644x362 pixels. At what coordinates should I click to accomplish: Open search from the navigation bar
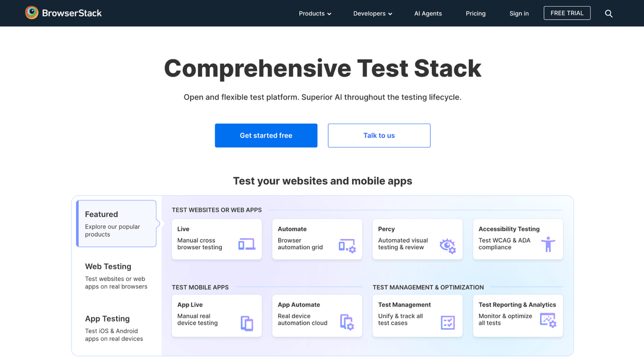click(609, 13)
